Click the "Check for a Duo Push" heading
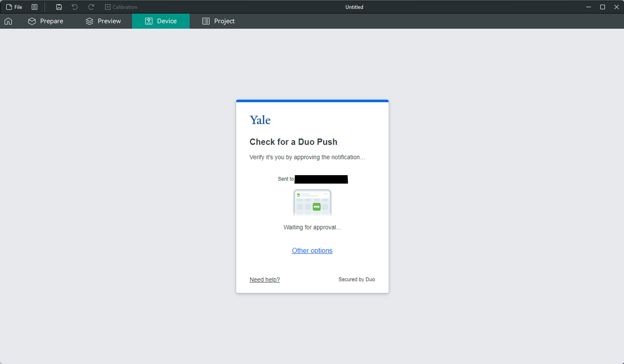Screen dimensions: 624x364 click(x=293, y=142)
